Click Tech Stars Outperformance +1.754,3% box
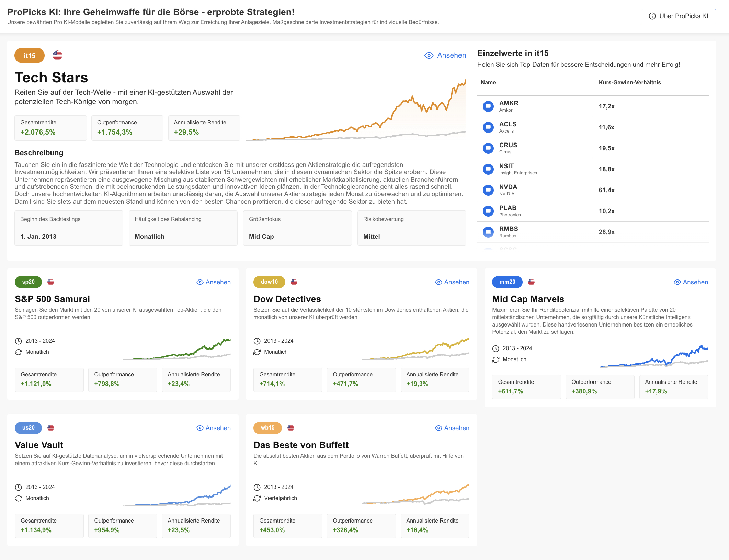This screenshot has width=729, height=560. click(x=127, y=128)
